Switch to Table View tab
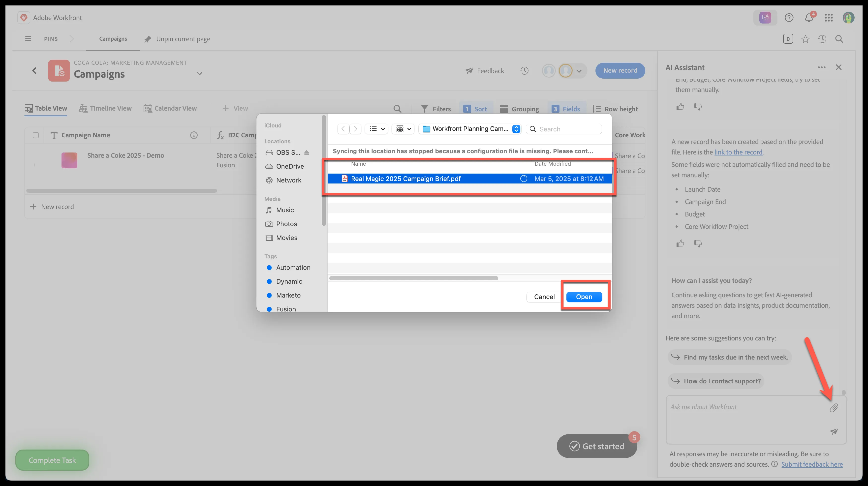Screen dimensions: 868x486 pos(46,108)
